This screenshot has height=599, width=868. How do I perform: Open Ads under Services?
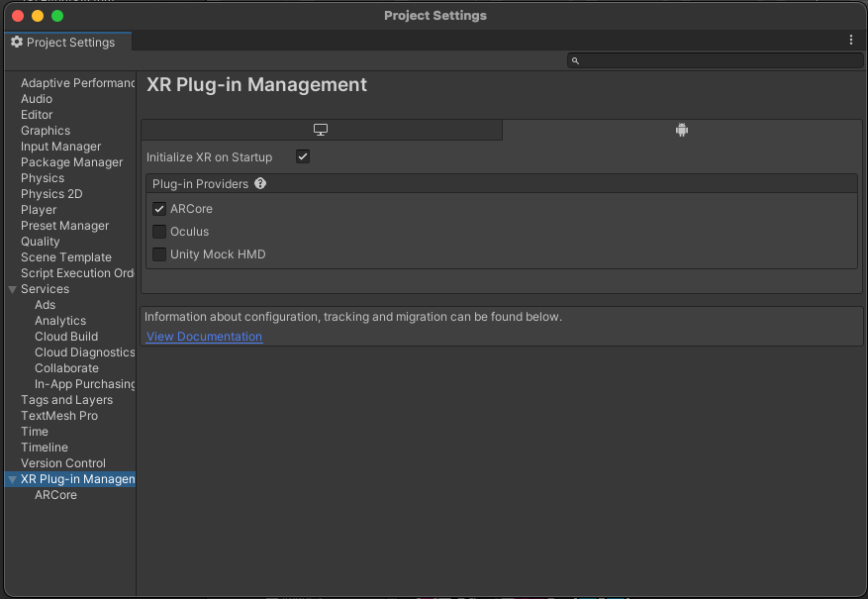[45, 305]
